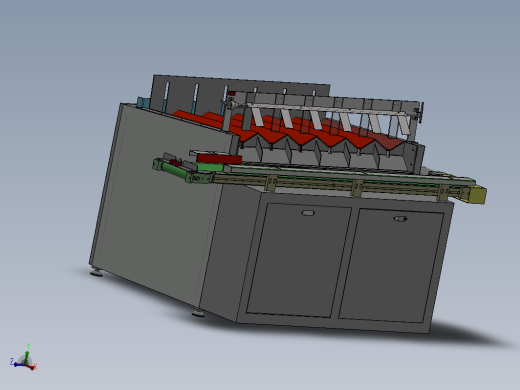Select the blue bracket at the top-left edge
520x390 pixels.
(x=143, y=102)
